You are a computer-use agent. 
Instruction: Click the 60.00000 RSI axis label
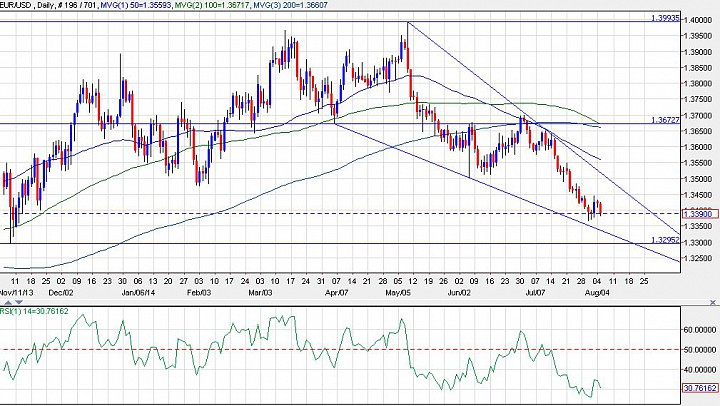pos(699,330)
